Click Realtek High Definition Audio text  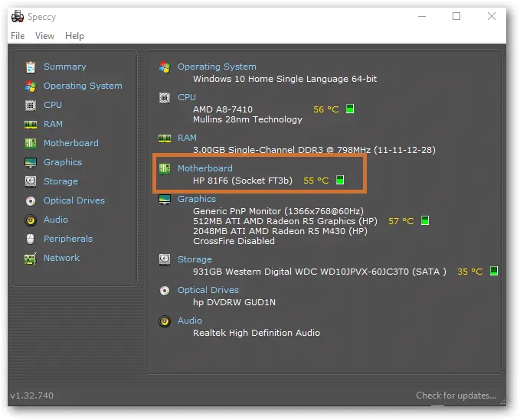(257, 333)
